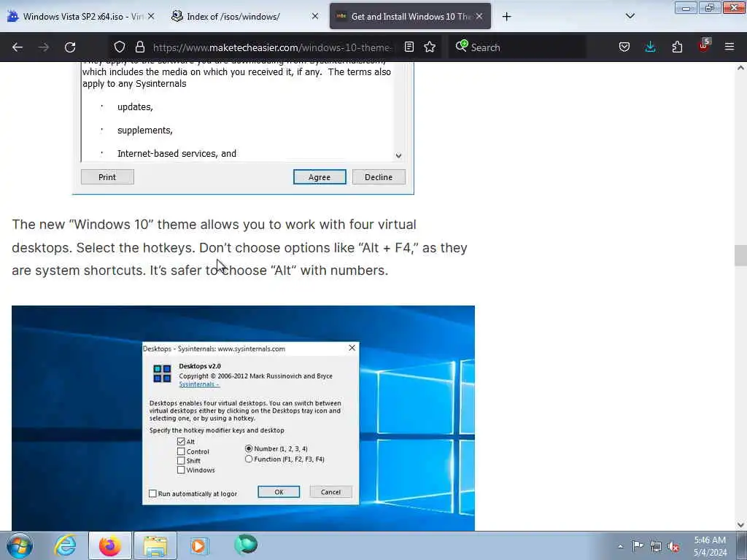The height and width of the screenshot is (560, 747).
Task: Click the search magnifier icon
Action: [461, 46]
